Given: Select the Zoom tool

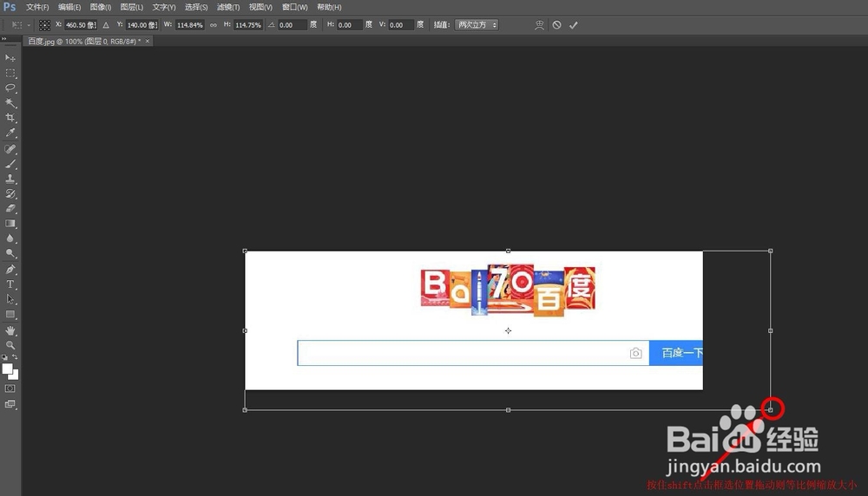Looking at the screenshot, I should pyautogui.click(x=10, y=345).
